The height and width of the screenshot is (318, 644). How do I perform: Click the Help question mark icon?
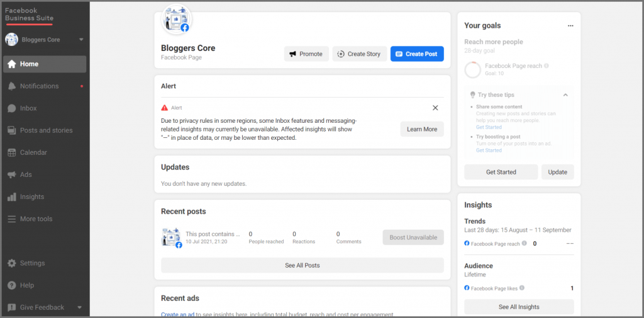(x=12, y=285)
